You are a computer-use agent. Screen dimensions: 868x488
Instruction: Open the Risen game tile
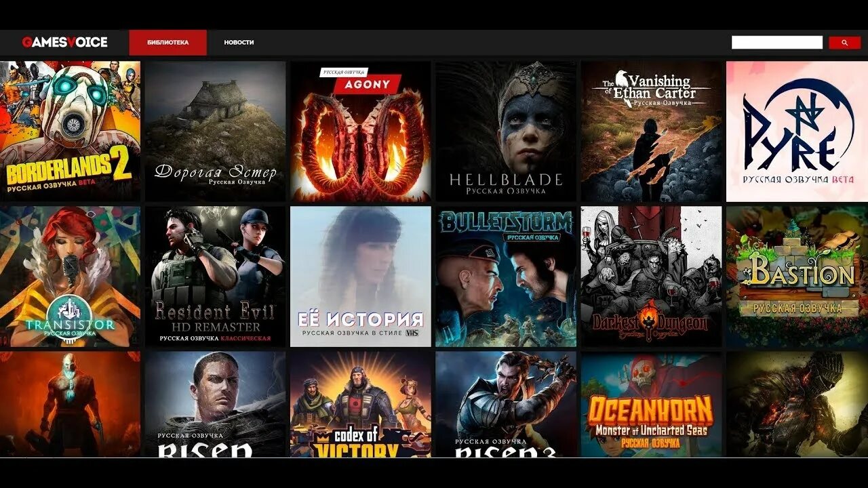click(215, 404)
